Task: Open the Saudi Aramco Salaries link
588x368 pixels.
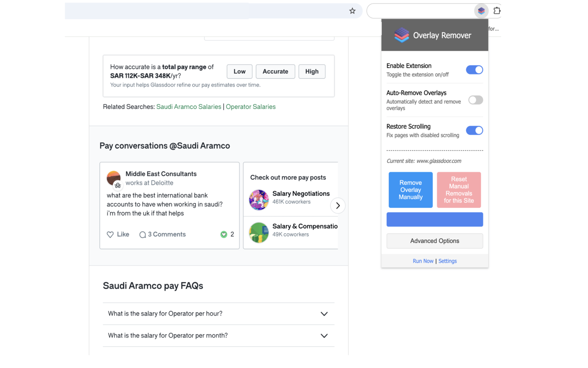Action: pos(189,107)
